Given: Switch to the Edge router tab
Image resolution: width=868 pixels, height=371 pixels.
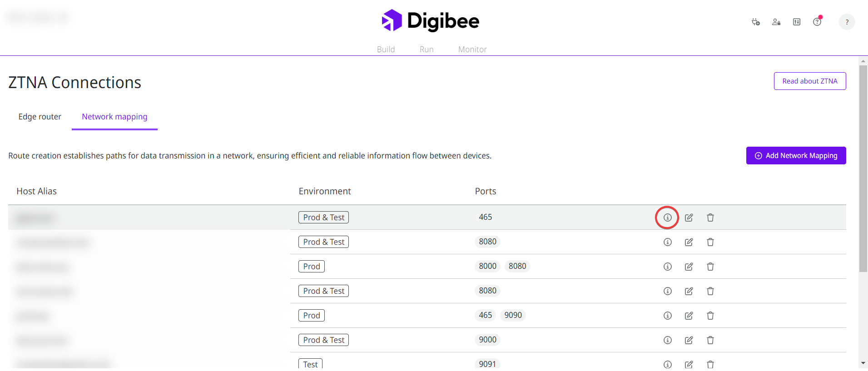Looking at the screenshot, I should click(40, 117).
